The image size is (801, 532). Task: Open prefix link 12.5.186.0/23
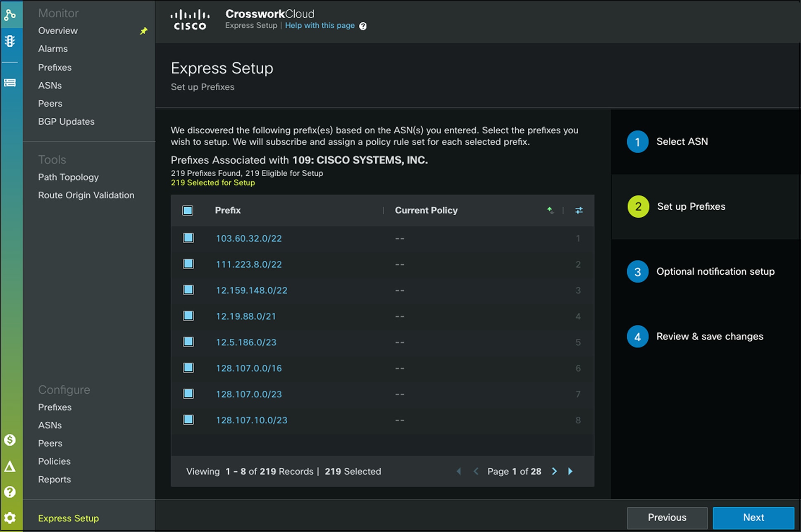pos(246,342)
